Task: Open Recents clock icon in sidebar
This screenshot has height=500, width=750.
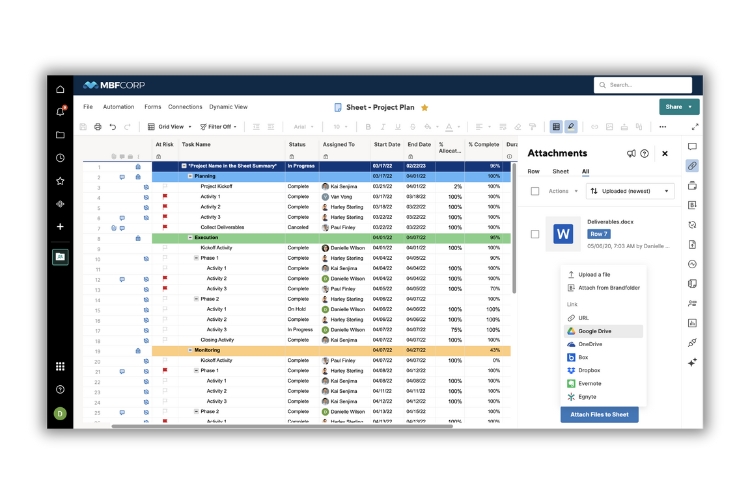Action: 60,158
